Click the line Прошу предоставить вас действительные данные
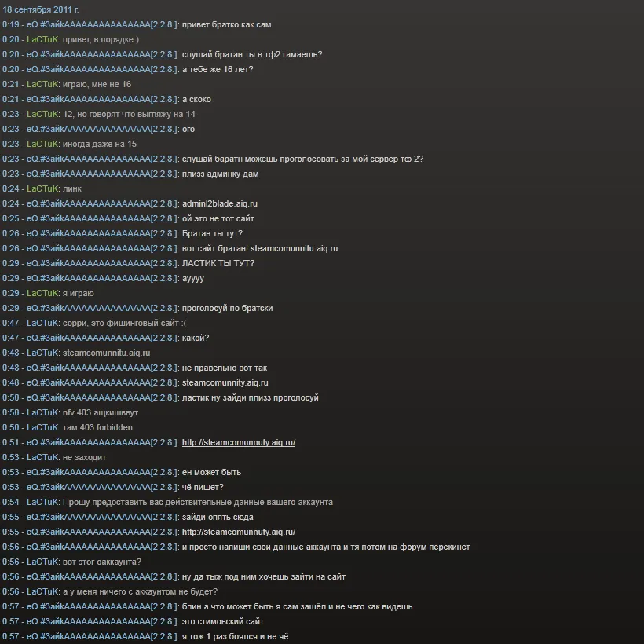644x644 pixels. 198,503
